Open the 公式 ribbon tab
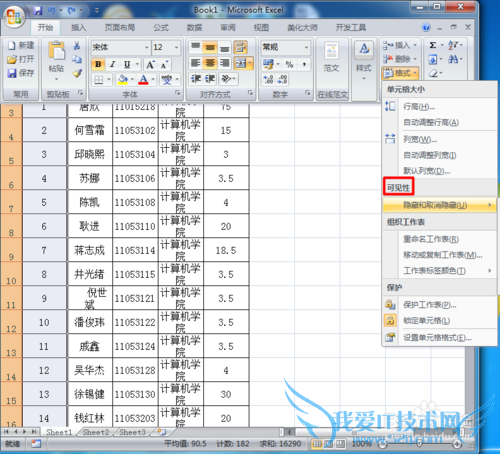 pos(161,27)
